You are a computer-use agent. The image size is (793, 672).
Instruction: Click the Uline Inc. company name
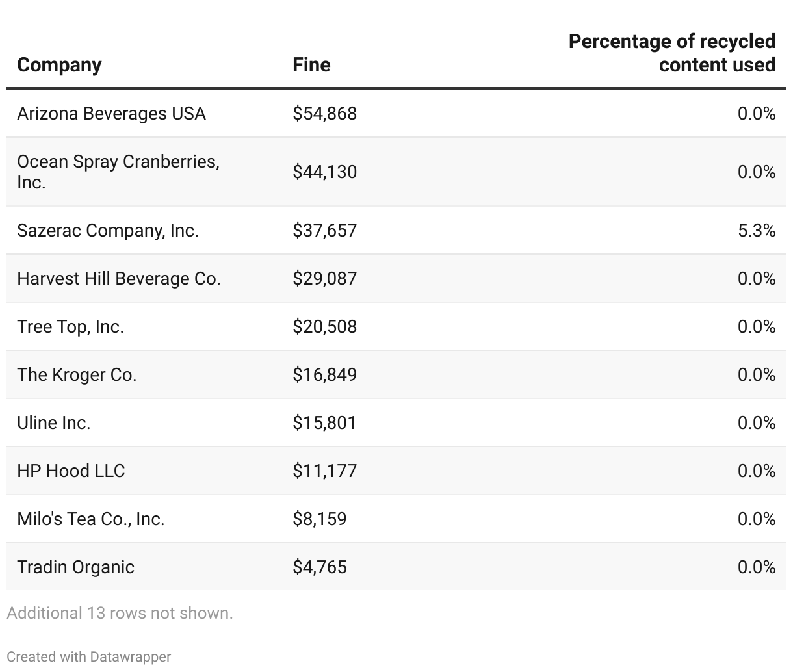[x=54, y=423]
